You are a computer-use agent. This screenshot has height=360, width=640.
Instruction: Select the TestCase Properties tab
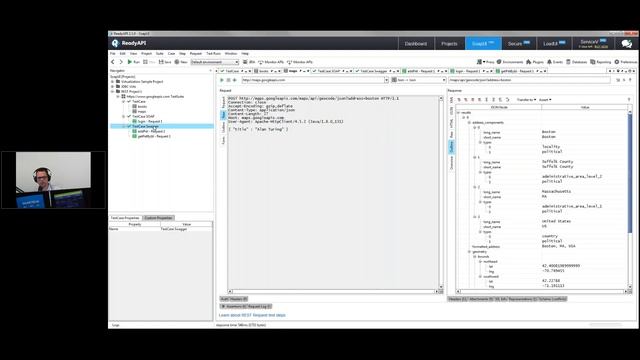(125, 218)
